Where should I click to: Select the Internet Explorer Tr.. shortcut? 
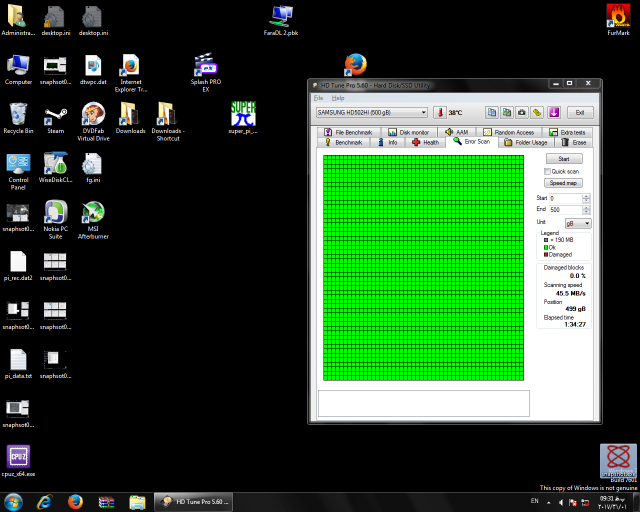pos(131,73)
